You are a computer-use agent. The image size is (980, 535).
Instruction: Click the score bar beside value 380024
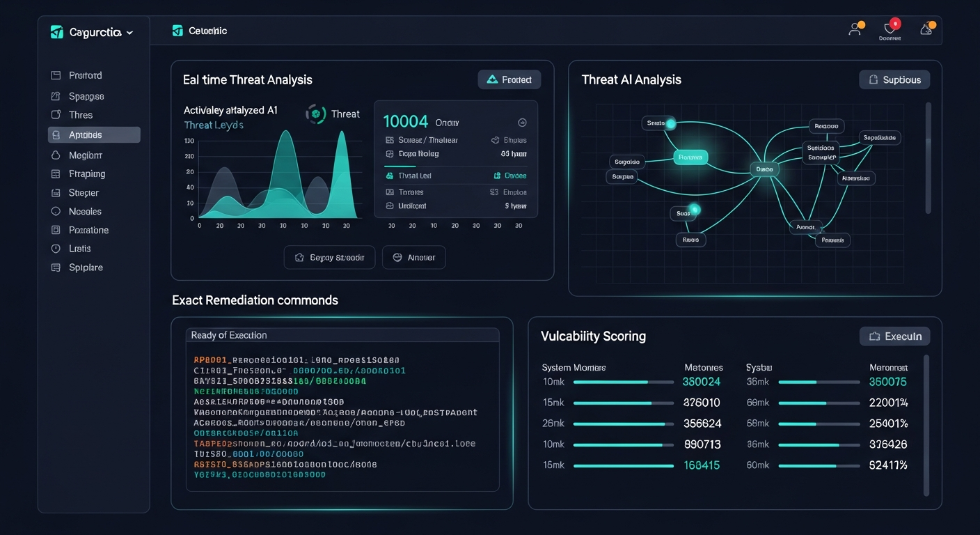pos(623,382)
